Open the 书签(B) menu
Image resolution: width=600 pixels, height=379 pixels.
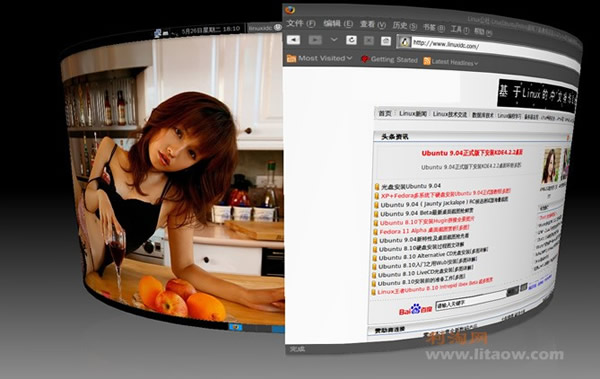click(x=434, y=28)
